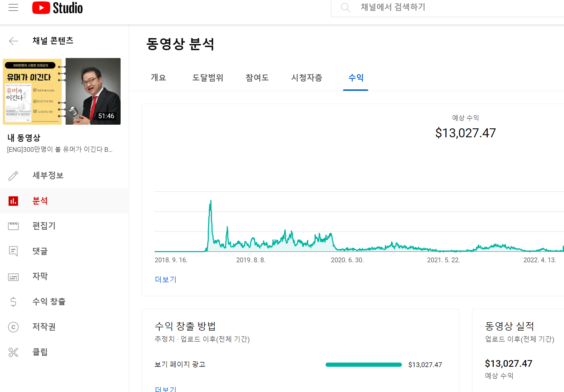This screenshot has height=392, width=564.
Task: Click the 동영상 분석 page title
Action: click(180, 44)
